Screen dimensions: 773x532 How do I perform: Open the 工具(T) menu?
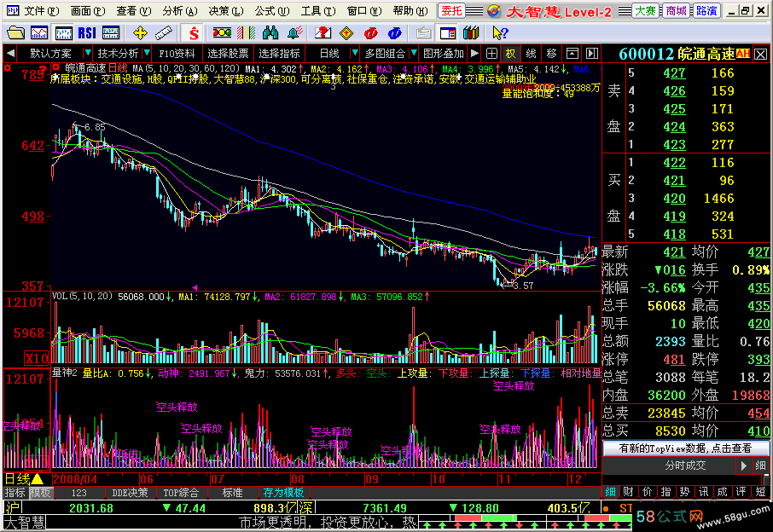(318, 11)
